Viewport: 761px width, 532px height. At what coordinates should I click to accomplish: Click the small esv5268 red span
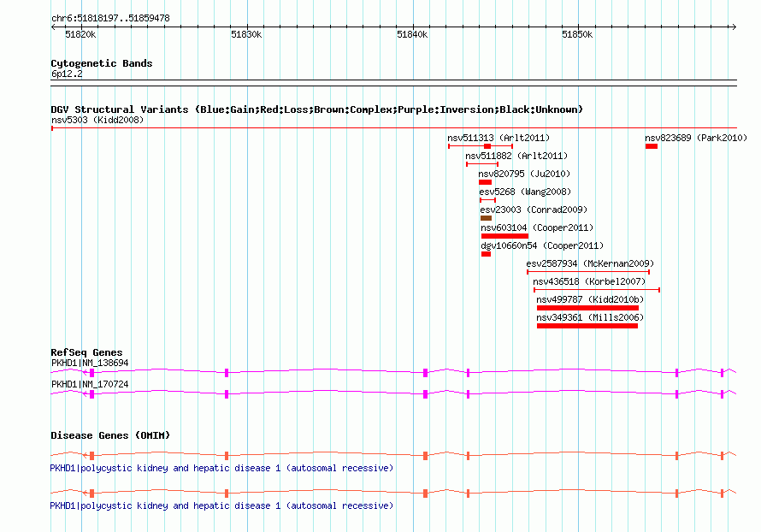point(487,200)
